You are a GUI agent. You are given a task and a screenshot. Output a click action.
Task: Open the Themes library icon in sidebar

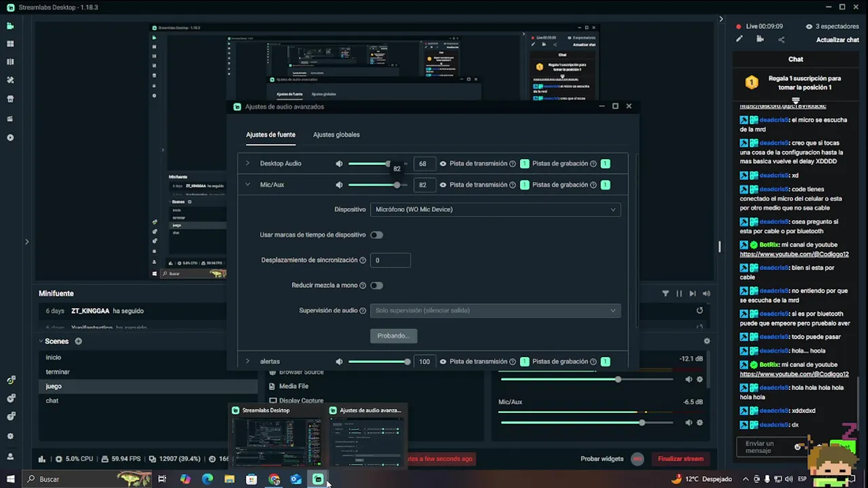(x=10, y=80)
